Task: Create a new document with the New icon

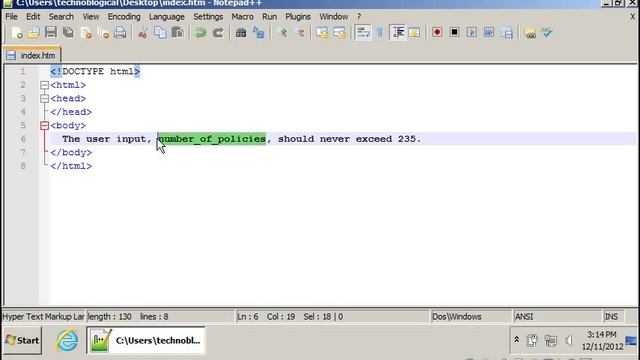Action: pos(17,33)
